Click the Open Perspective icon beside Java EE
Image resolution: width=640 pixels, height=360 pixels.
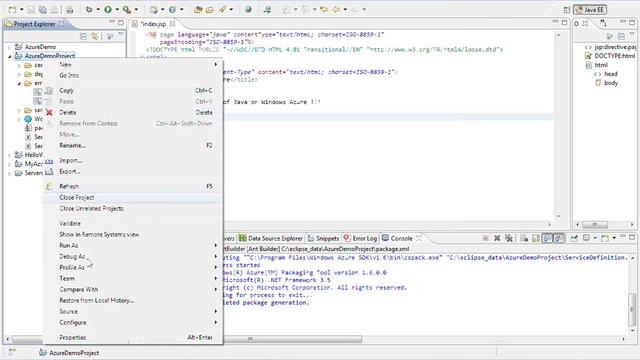click(x=567, y=9)
